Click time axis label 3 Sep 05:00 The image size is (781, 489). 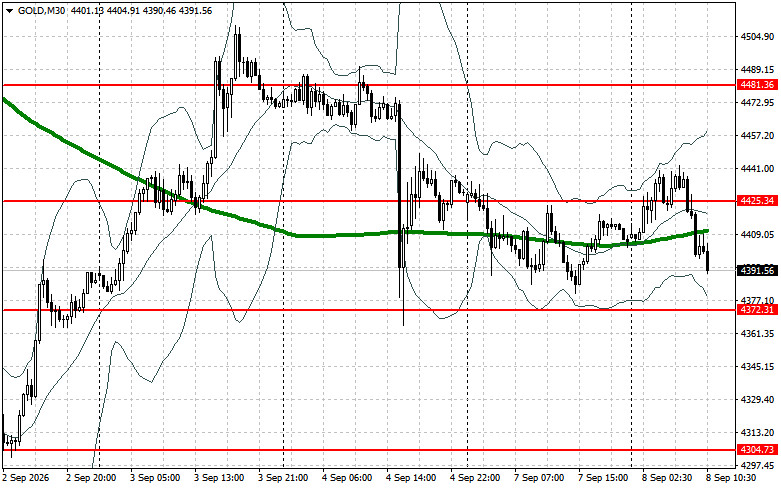pos(155,478)
